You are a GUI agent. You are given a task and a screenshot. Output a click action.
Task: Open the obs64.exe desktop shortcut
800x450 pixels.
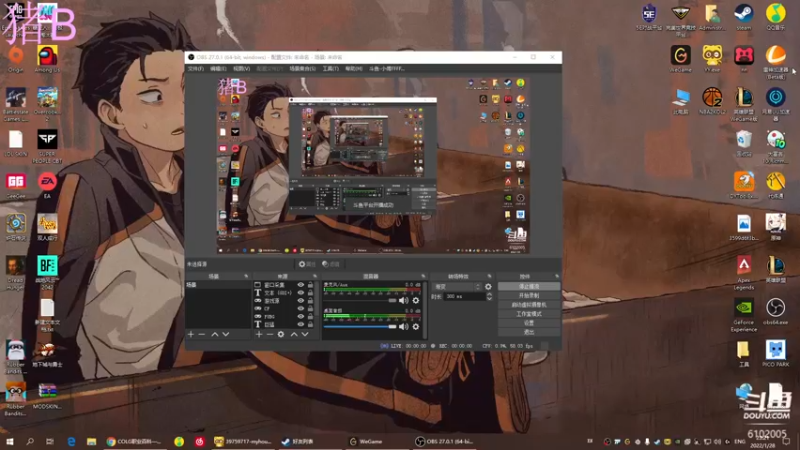coord(776,312)
